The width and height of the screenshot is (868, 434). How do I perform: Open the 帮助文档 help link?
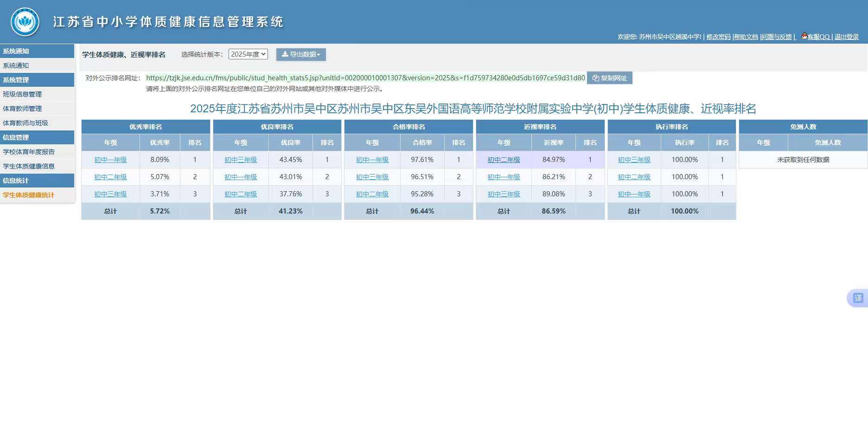(746, 37)
